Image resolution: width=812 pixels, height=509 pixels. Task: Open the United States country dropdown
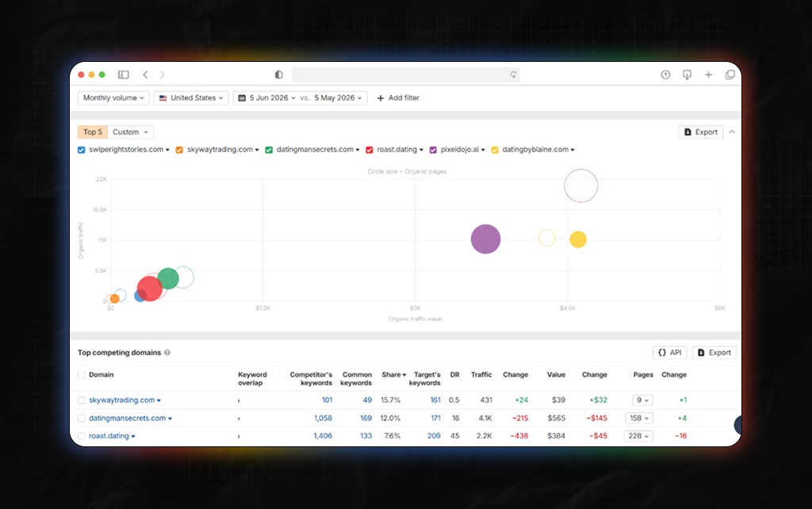[x=191, y=98]
